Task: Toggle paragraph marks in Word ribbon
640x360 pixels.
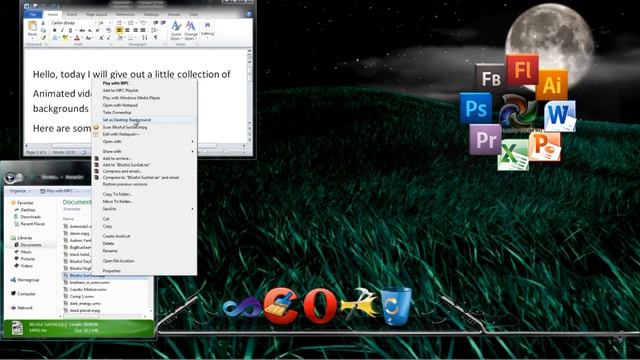Action: [156, 38]
